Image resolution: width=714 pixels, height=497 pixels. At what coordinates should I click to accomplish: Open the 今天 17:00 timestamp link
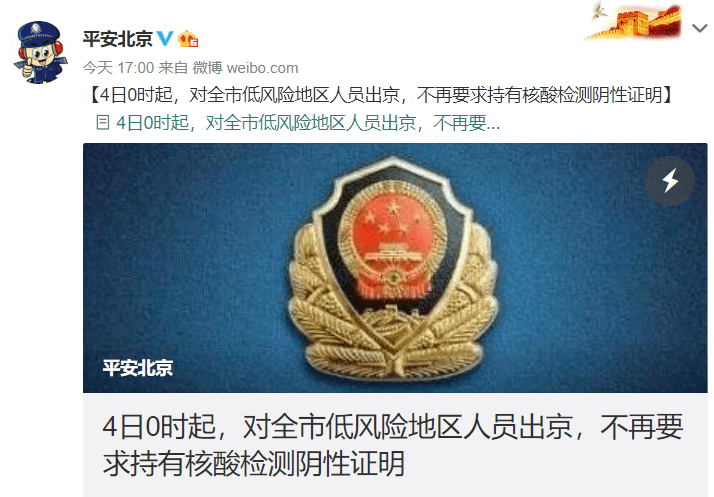point(118,68)
